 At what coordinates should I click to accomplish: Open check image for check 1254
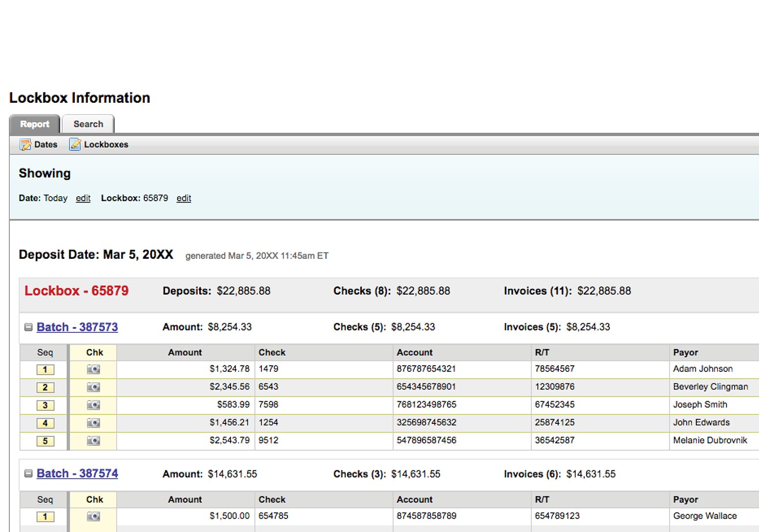click(93, 423)
